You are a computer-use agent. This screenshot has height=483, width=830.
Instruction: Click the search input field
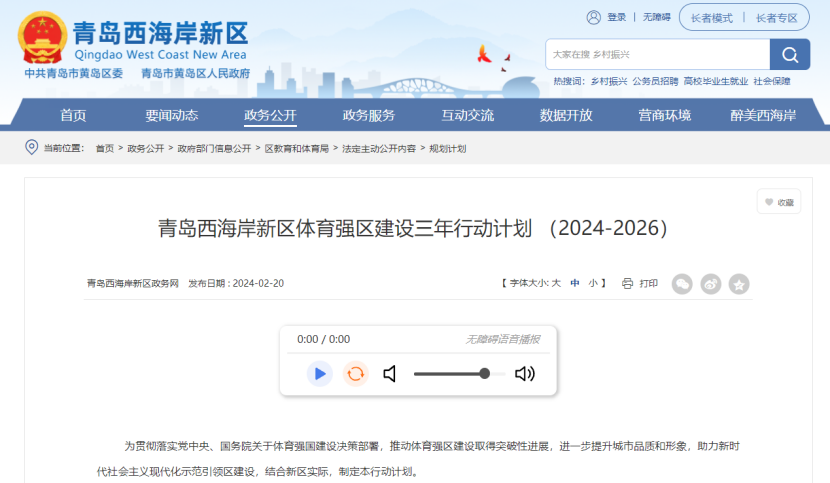pos(656,54)
